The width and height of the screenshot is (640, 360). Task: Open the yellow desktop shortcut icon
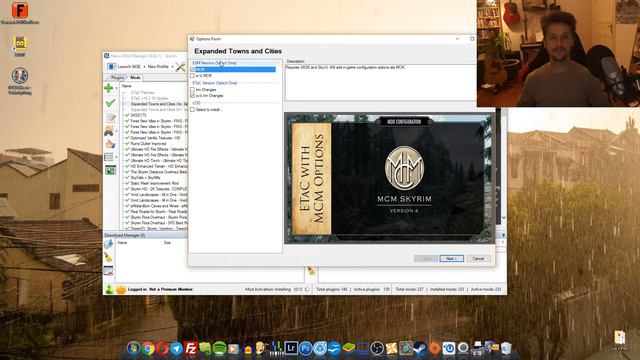click(x=20, y=44)
